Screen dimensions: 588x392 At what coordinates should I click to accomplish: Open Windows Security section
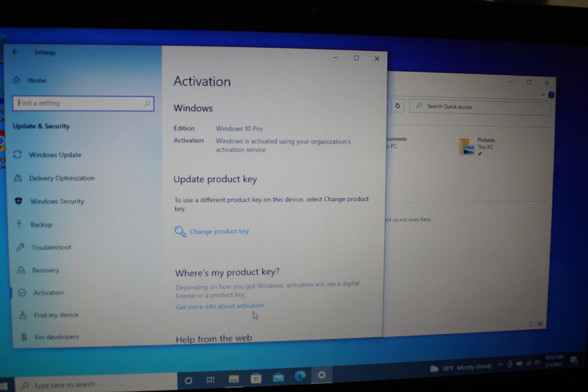point(50,201)
